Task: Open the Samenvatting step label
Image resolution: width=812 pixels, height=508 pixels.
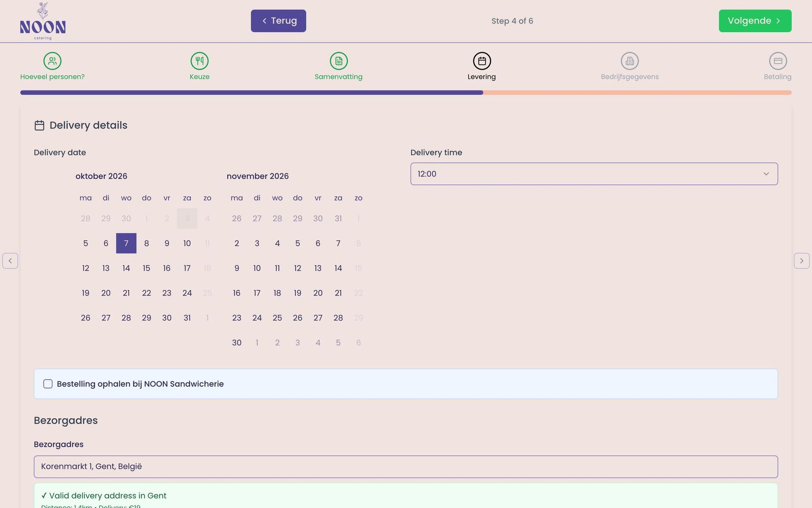Action: click(x=339, y=77)
